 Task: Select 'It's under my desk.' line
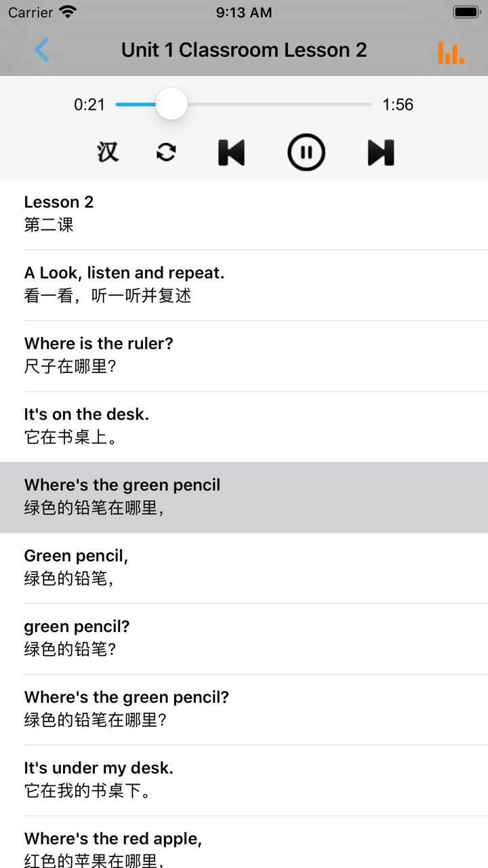coord(244,780)
